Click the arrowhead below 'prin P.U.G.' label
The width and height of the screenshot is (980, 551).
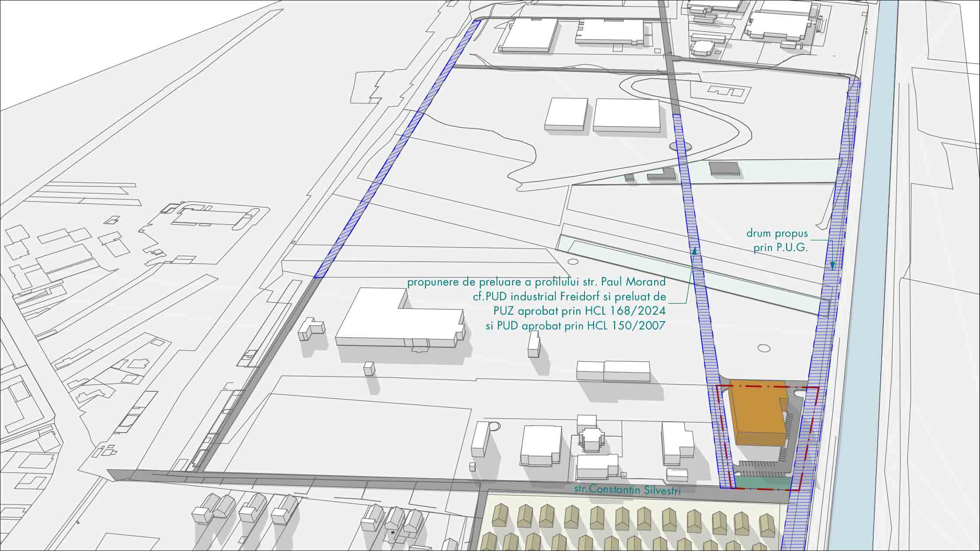pos(832,265)
